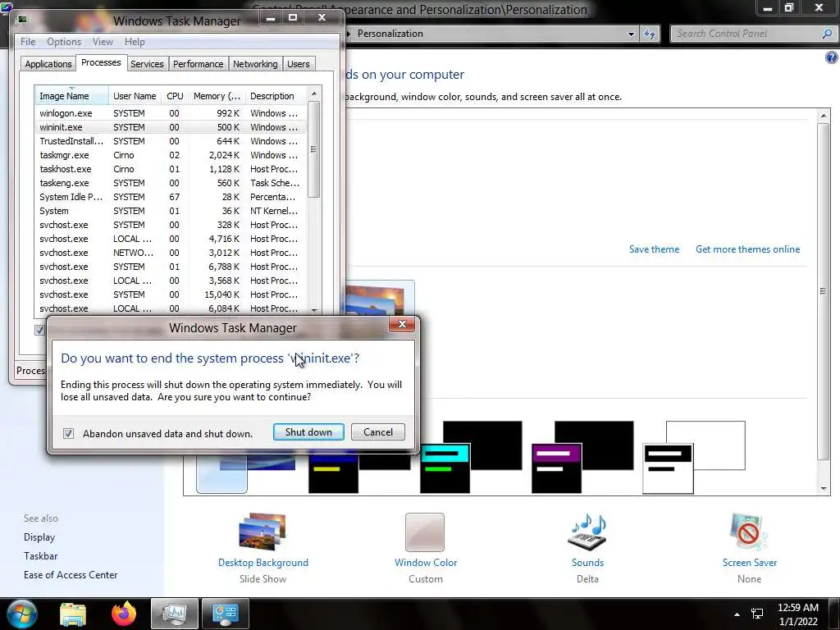Image resolution: width=840 pixels, height=630 pixels.
Task: Click the Save theme link
Action: coord(654,249)
